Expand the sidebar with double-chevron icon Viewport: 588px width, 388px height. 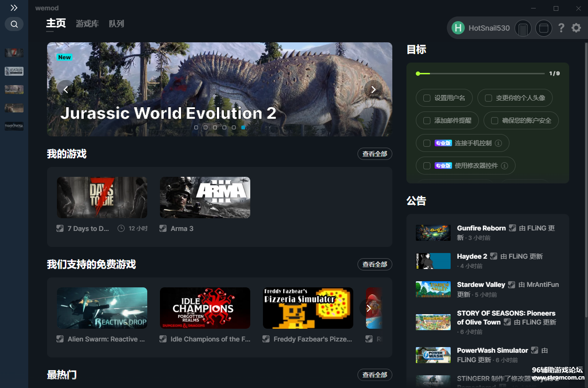coord(14,8)
